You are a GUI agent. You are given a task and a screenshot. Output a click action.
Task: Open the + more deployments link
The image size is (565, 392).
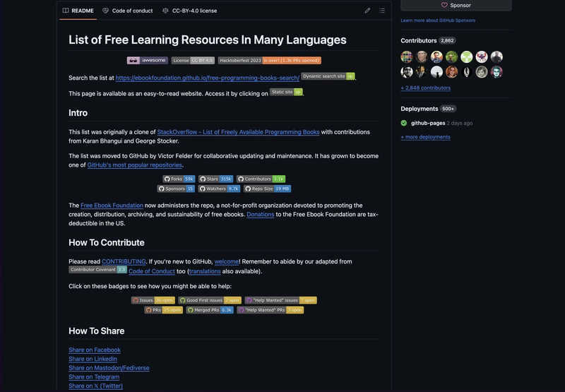coord(426,137)
